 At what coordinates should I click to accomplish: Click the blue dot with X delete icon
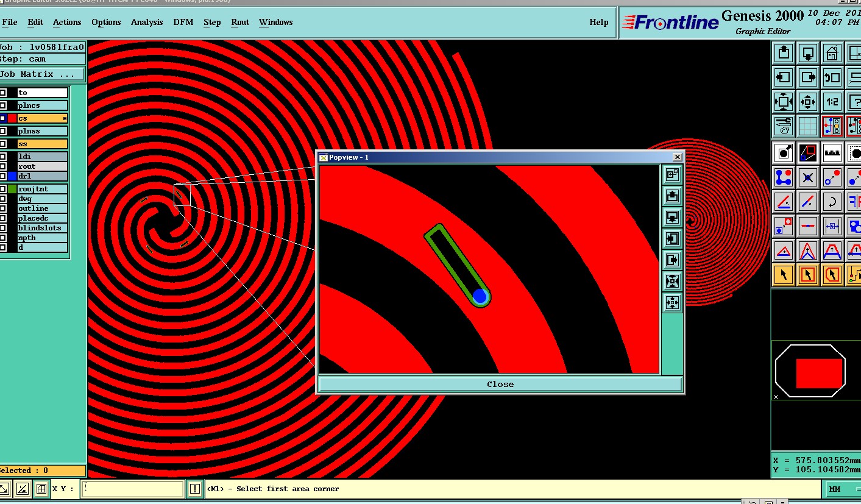click(x=808, y=177)
